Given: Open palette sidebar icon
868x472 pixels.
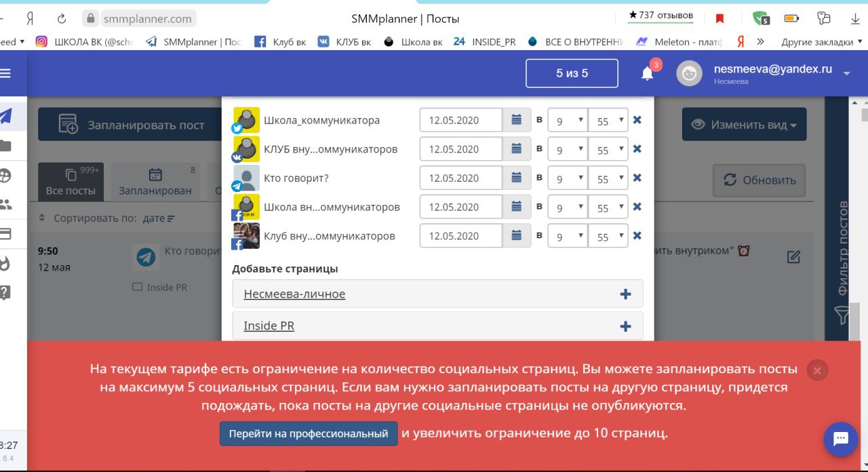Looking at the screenshot, I should (5, 175).
